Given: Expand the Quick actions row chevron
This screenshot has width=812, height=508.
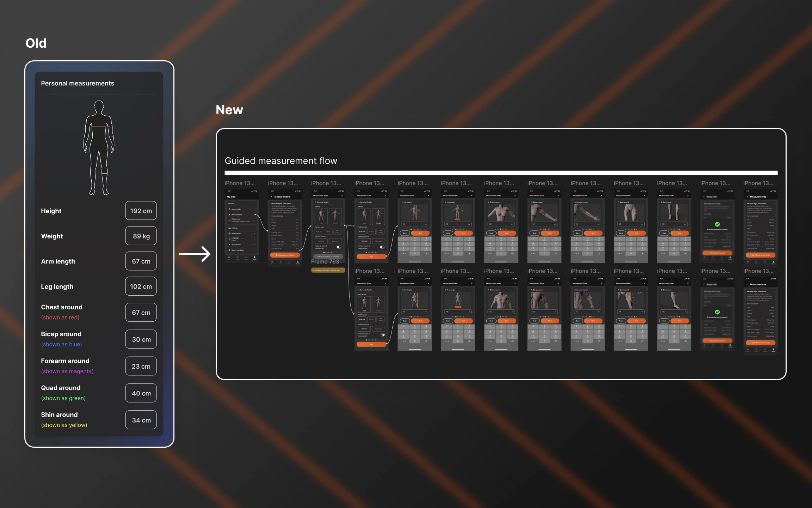Looking at the screenshot, I should point(254,244).
